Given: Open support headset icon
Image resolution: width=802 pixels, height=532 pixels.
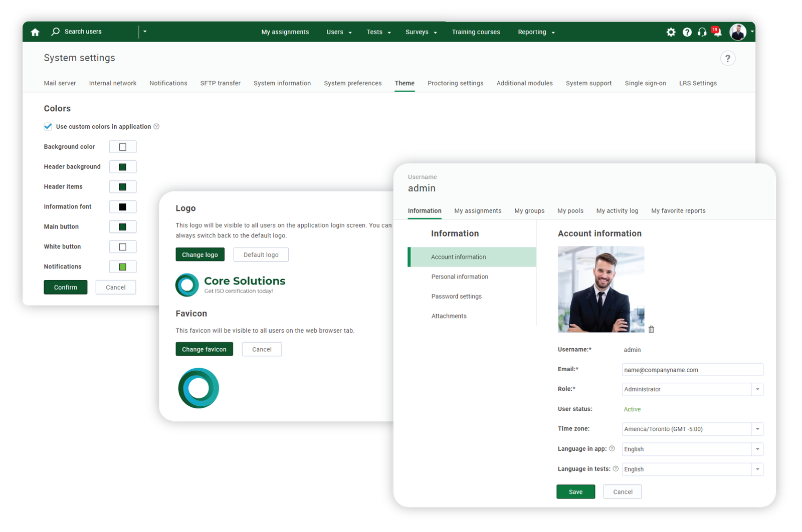Looking at the screenshot, I should point(702,32).
